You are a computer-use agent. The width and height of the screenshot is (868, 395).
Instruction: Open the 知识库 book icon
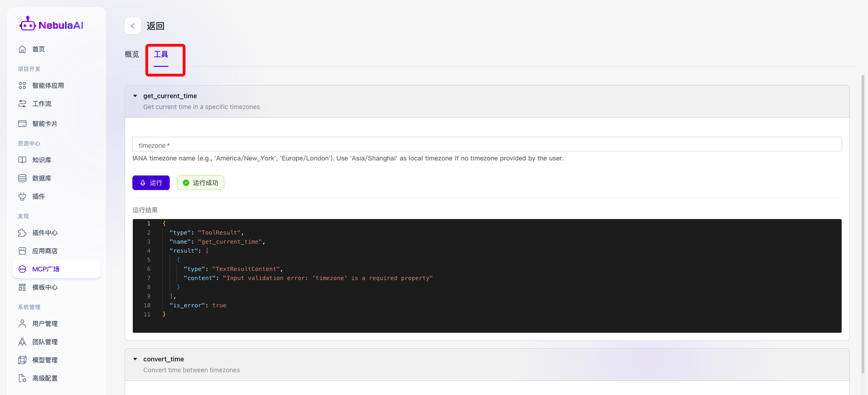(x=22, y=160)
